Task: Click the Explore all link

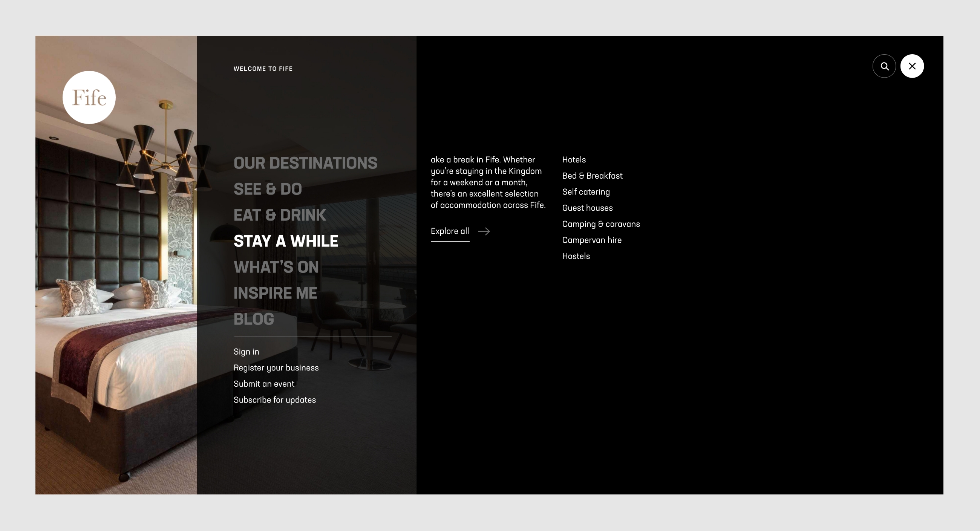Action: (x=450, y=231)
